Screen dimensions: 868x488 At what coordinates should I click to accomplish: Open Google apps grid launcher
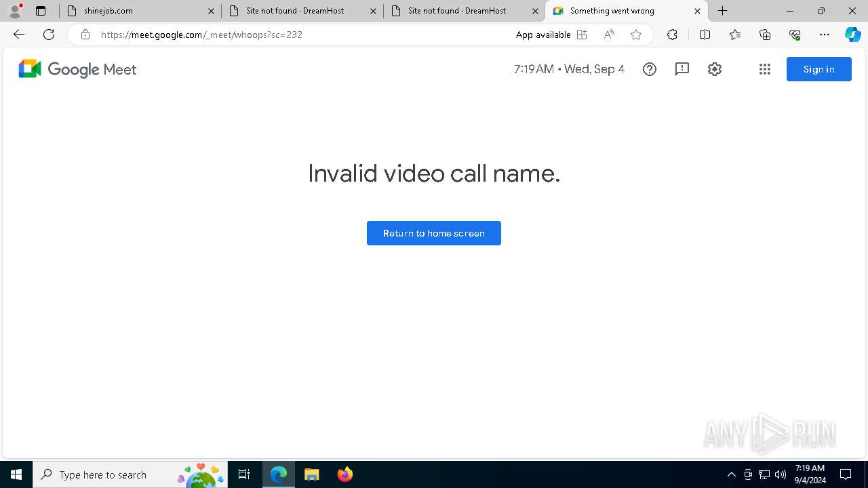click(765, 69)
